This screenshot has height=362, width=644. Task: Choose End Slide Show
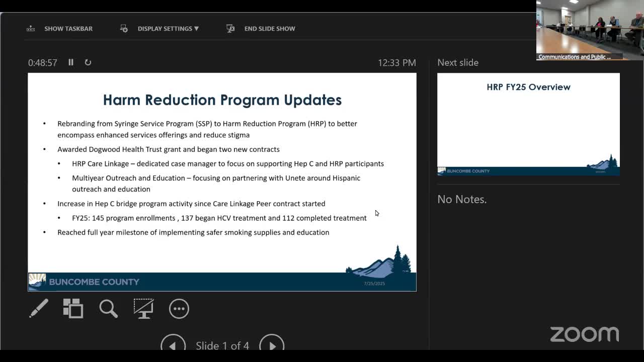(x=270, y=29)
